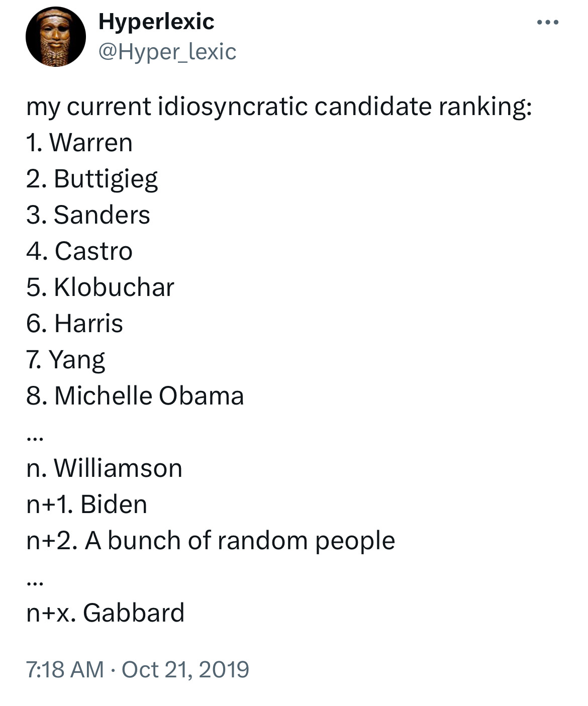Click the '4. Castro' entry
The height and width of the screenshot is (706, 588).
pos(79,251)
